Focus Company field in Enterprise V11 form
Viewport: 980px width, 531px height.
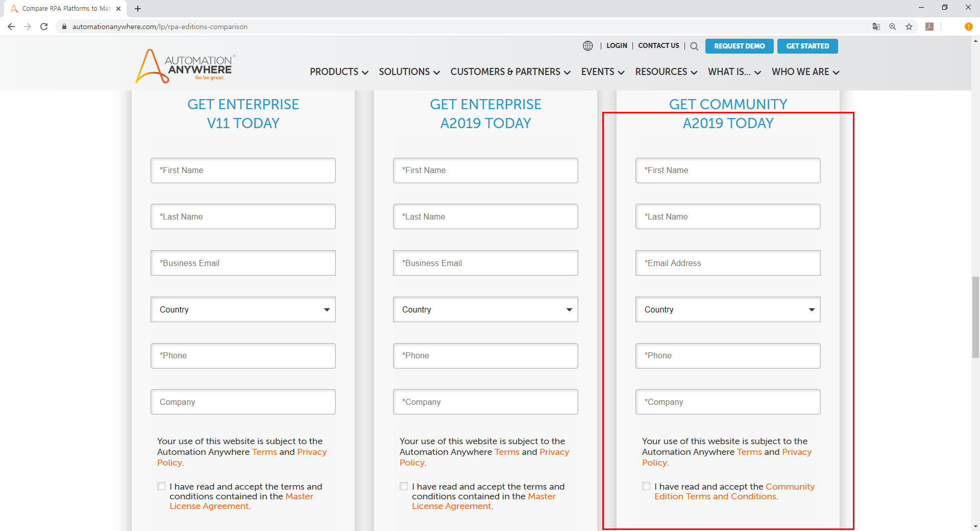[243, 402]
